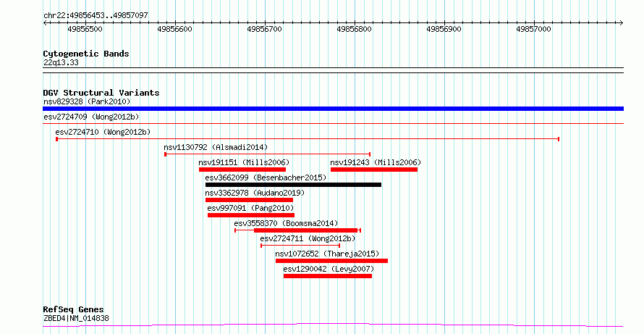This screenshot has height=334, width=644.
Task: Click the Cytogenetic Bands track title
Action: 86,54
